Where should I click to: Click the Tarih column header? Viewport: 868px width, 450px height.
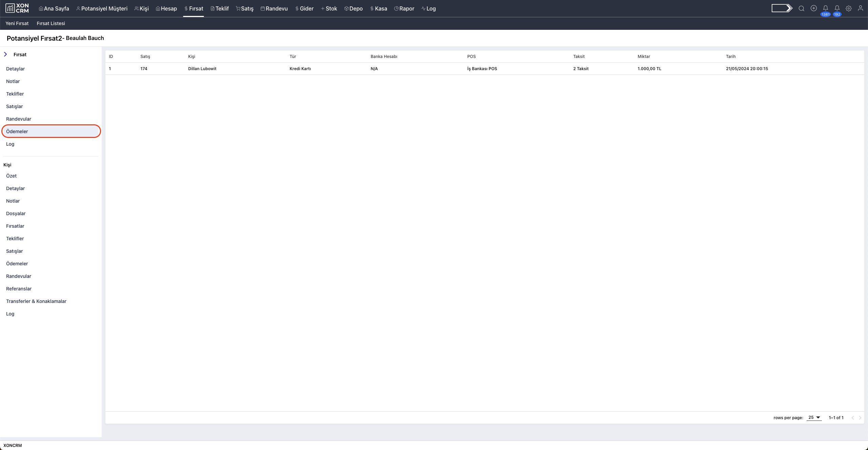click(x=731, y=57)
